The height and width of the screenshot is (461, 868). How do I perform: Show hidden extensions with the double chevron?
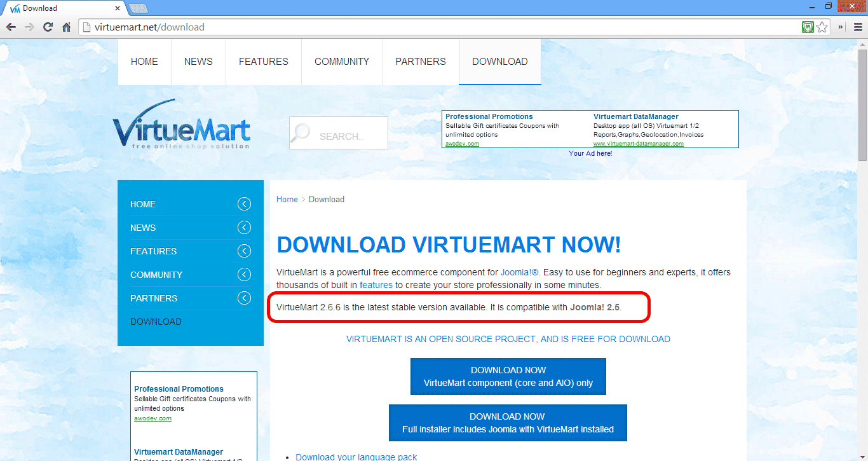coord(841,27)
